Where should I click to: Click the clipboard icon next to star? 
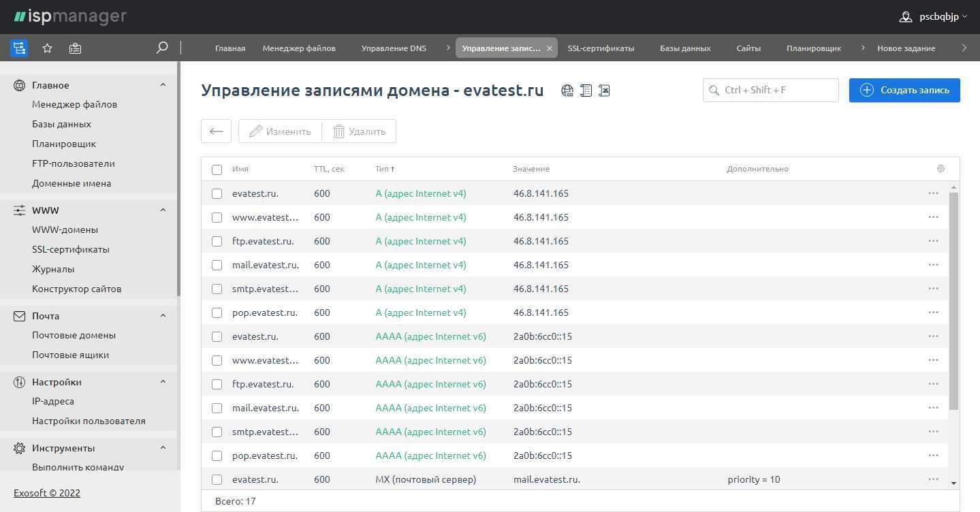(75, 48)
